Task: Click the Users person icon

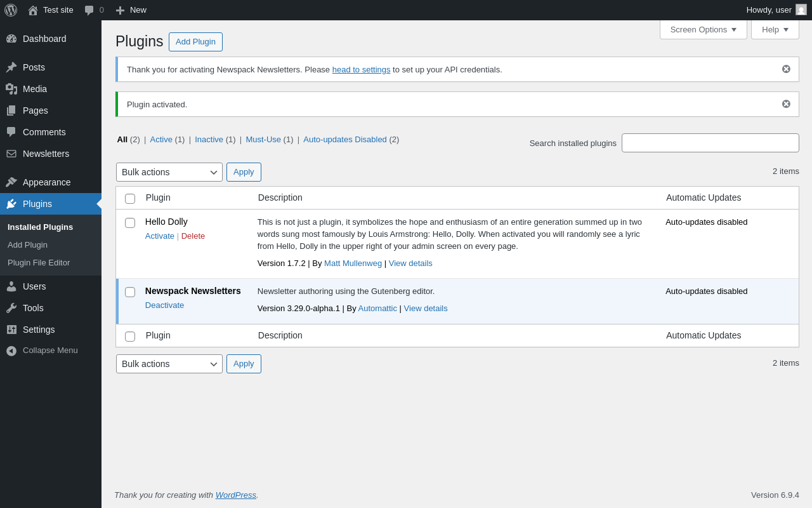Action: click(11, 286)
